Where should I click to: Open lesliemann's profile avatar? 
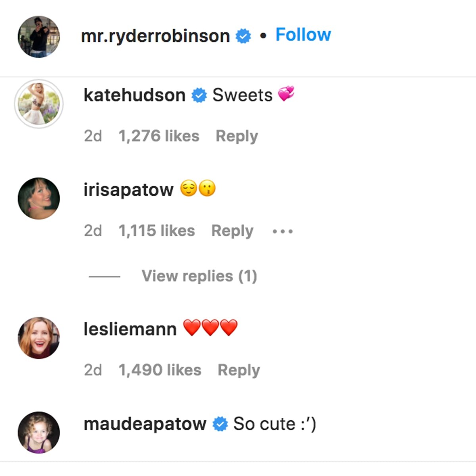(x=38, y=338)
